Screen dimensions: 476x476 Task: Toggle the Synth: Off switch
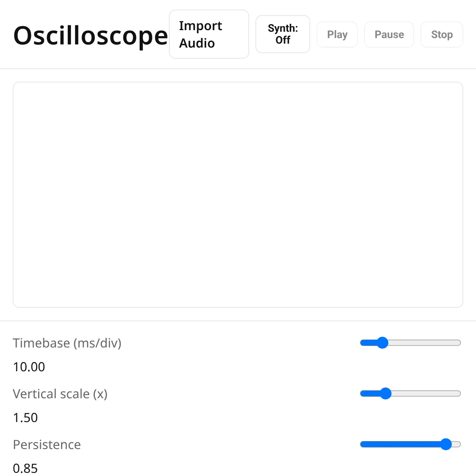[283, 34]
